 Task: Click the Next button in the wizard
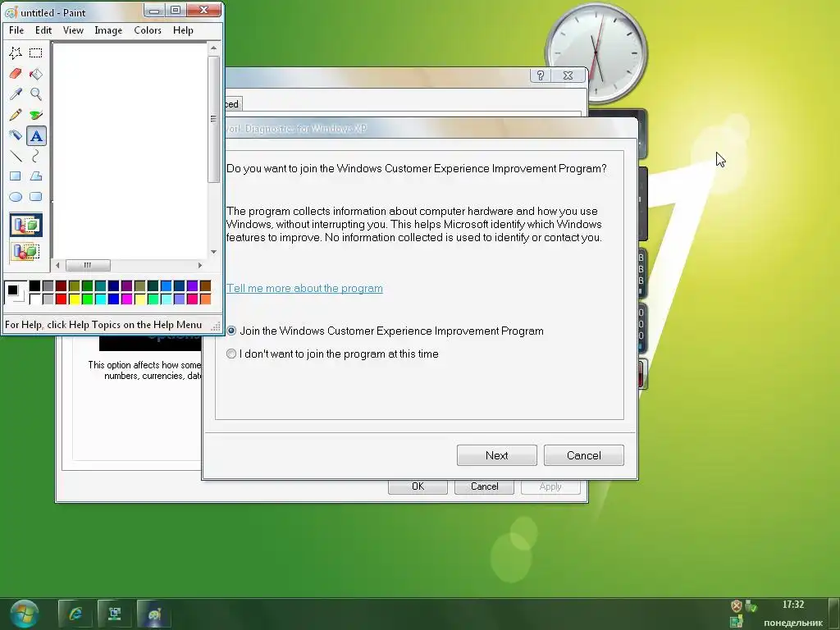(496, 455)
